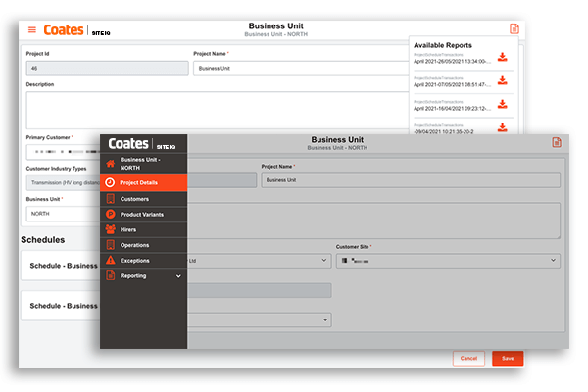The width and height of the screenshot is (588, 392).
Task: Download the 09/04/2021 report
Action: tap(502, 127)
